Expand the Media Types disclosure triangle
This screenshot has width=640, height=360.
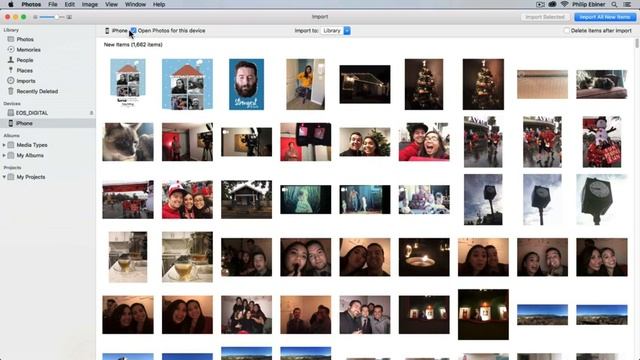pos(4,145)
